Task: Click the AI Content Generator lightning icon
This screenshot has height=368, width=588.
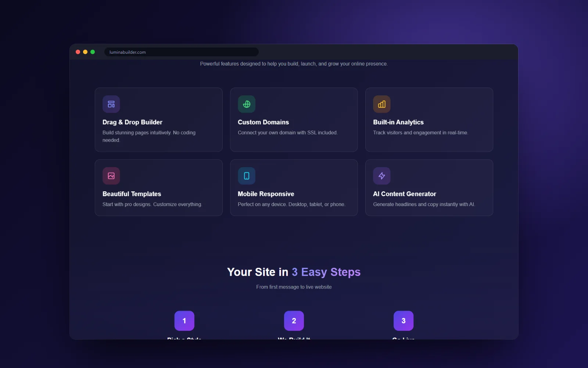Action: click(x=382, y=176)
